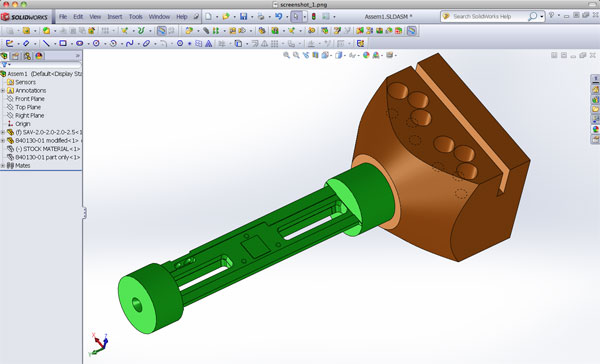This screenshot has height=364, width=600.
Task: Open the Appearances tab in right task pane
Action: (x=595, y=129)
